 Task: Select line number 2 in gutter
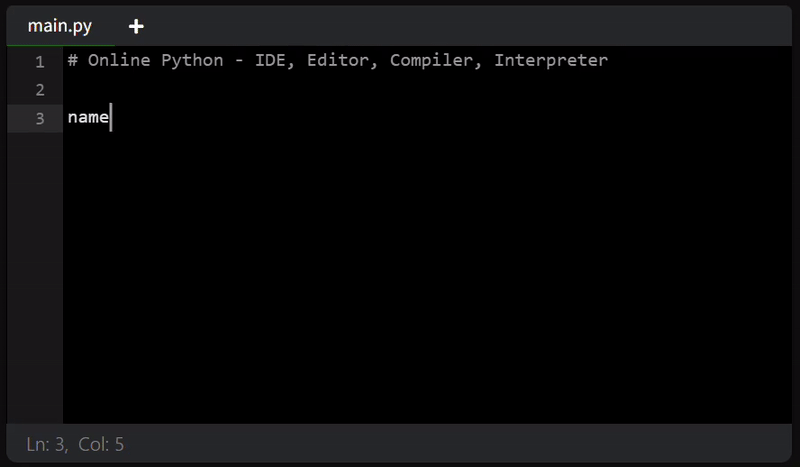[40, 90]
